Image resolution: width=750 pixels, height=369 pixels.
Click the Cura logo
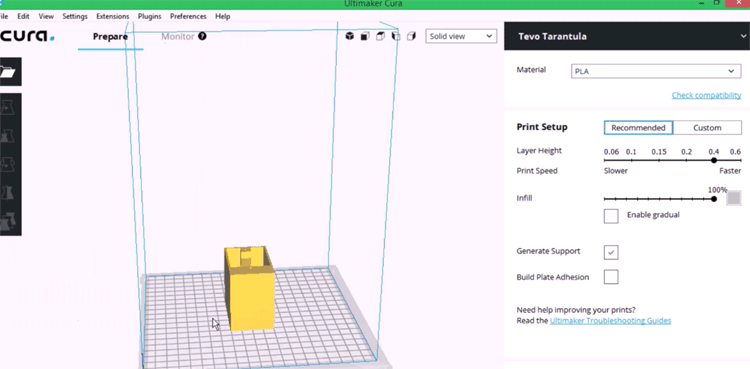[27, 36]
